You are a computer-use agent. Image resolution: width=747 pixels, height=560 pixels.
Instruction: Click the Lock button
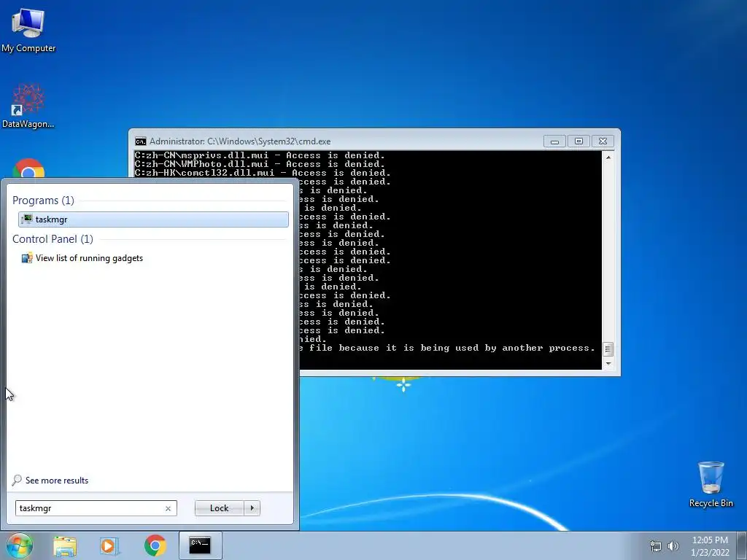[x=219, y=508]
